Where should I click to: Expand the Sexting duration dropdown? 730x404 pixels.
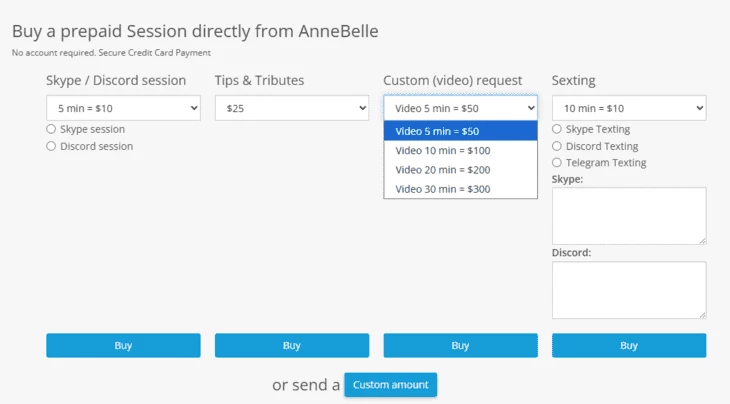628,108
